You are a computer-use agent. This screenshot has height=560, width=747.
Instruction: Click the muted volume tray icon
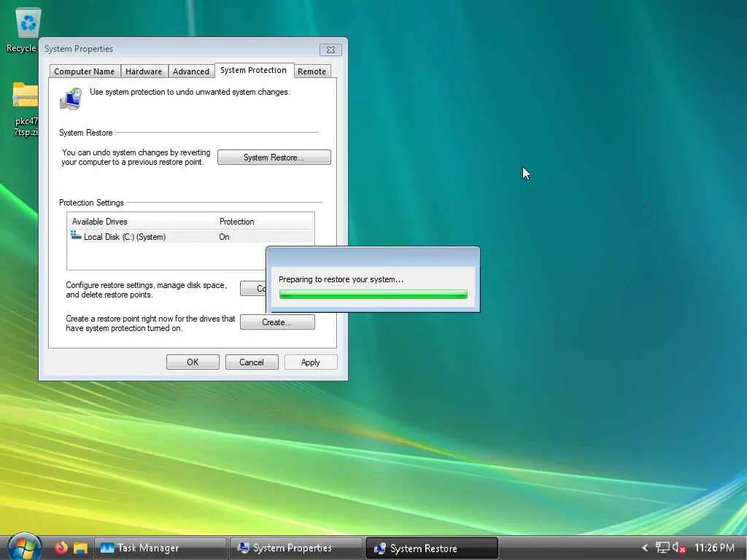click(679, 548)
